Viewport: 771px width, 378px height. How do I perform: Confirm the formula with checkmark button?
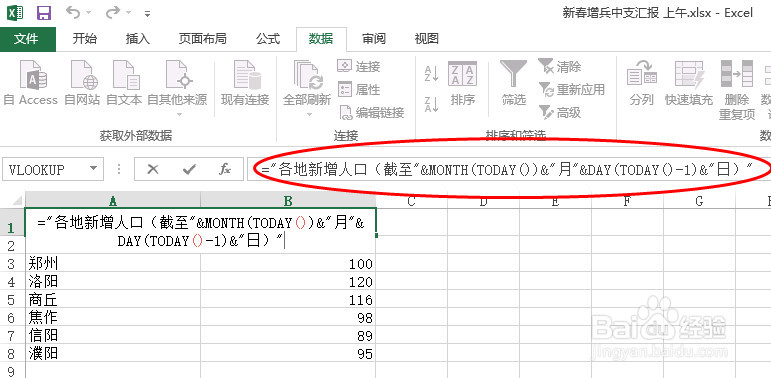click(x=189, y=170)
